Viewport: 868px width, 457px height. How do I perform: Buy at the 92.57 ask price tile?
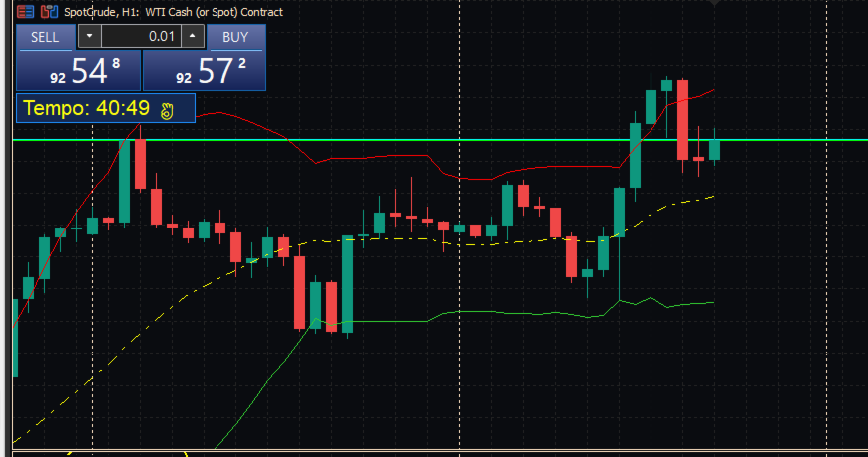pyautogui.click(x=205, y=71)
